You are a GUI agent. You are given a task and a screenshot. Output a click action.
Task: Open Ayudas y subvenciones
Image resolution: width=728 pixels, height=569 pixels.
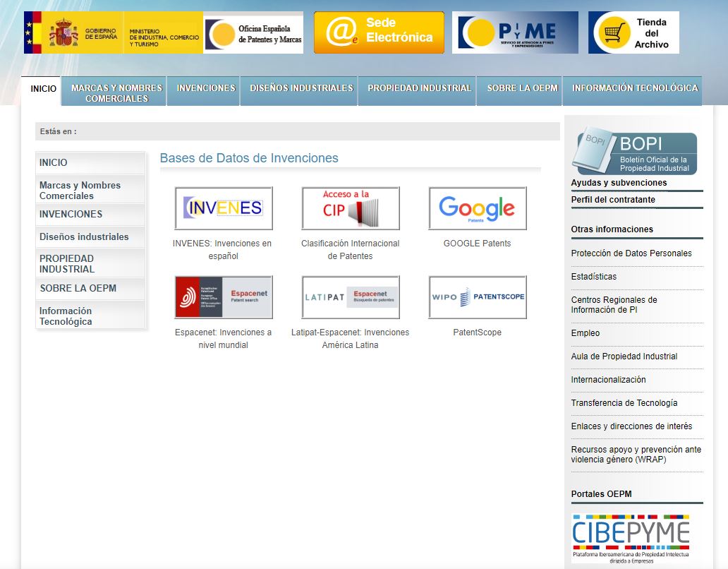[619, 183]
